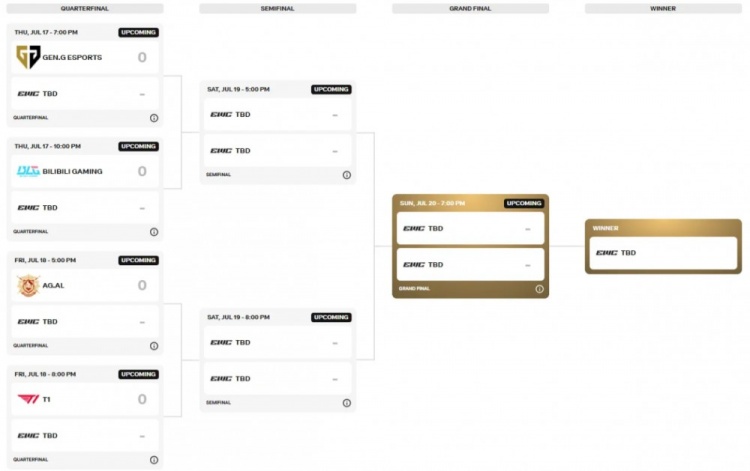Open info icon on T1 quarterfinal card

[x=154, y=460]
